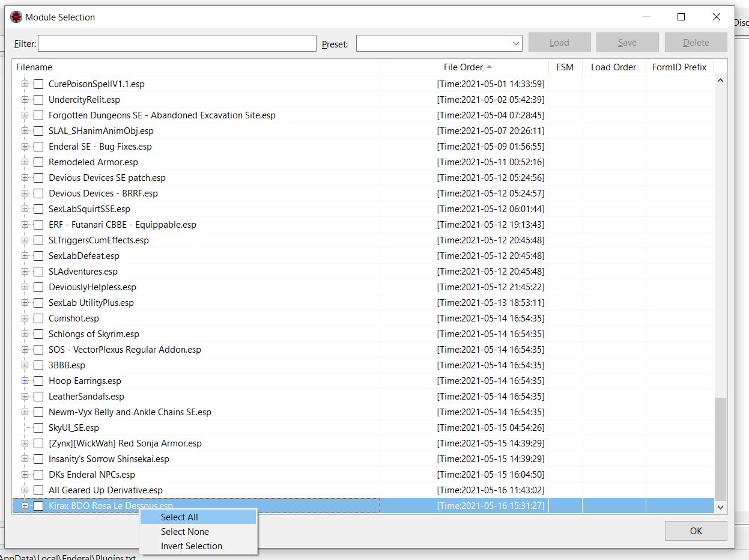Select the DeviouslyHelpless.esp row
Viewport: 749px width, 560px height.
point(363,287)
